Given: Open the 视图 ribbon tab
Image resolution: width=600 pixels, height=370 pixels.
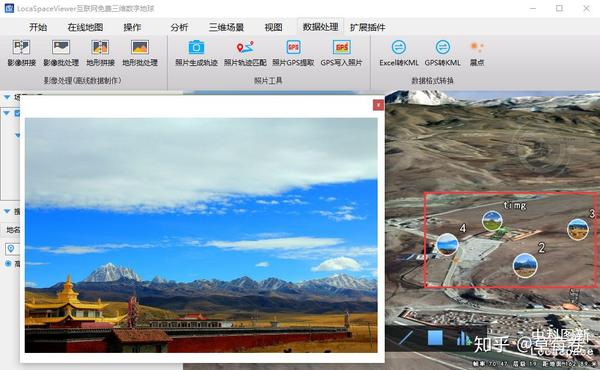Looking at the screenshot, I should [274, 27].
